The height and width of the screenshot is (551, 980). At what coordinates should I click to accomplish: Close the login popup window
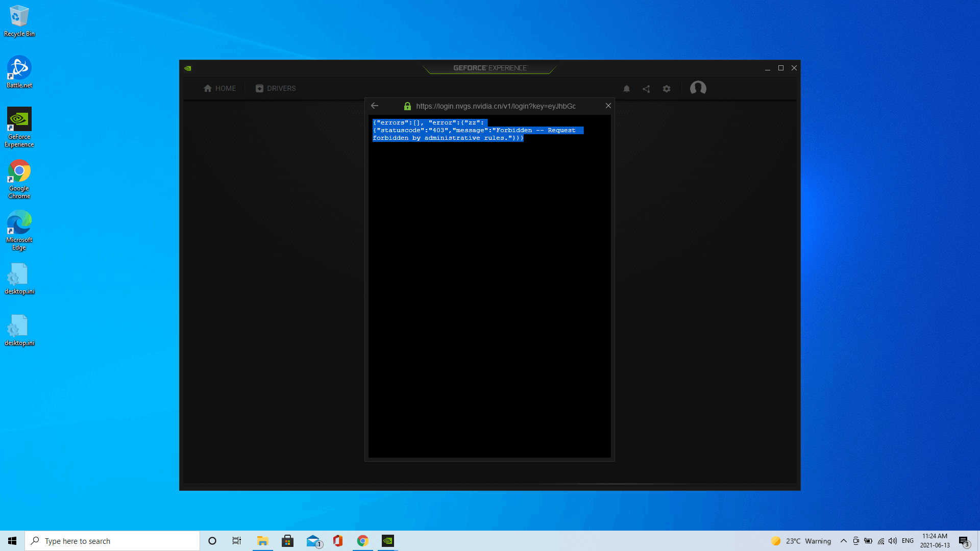pyautogui.click(x=608, y=106)
